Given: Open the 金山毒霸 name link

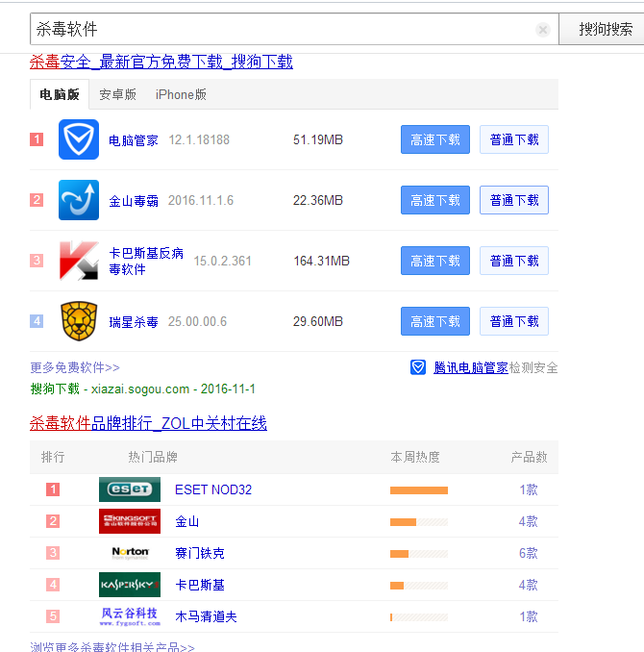Looking at the screenshot, I should tap(134, 201).
